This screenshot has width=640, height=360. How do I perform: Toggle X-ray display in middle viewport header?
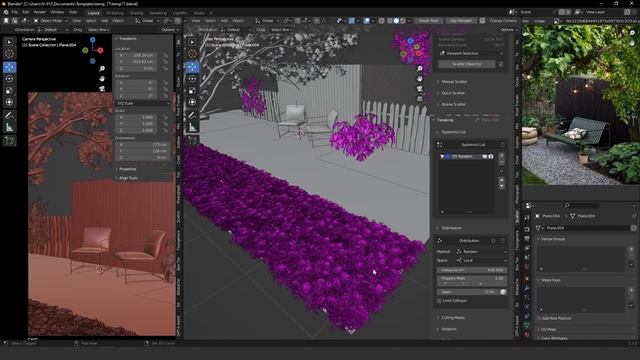tap(382, 21)
